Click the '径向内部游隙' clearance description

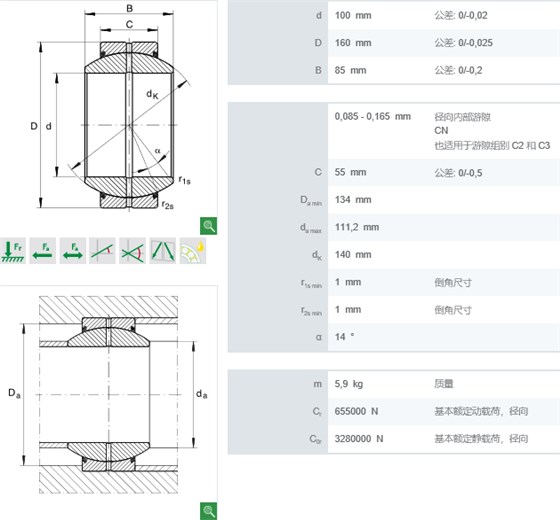coord(462,117)
